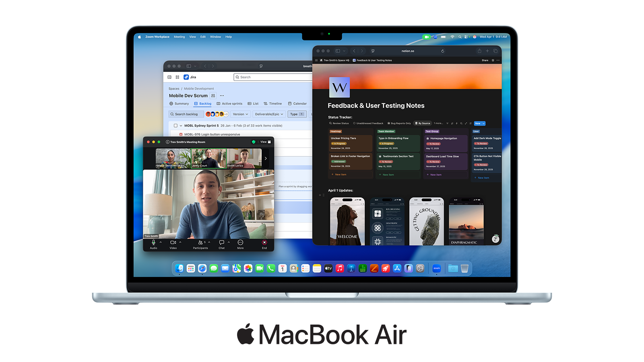Add a New item under the Heatmap group
The height and width of the screenshot is (362, 644).
pos(339,174)
